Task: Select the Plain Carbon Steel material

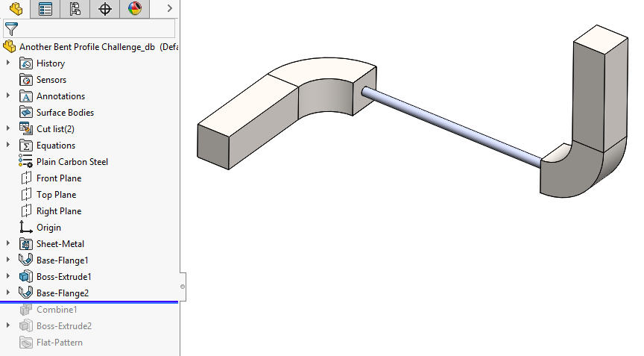Action: [x=72, y=162]
